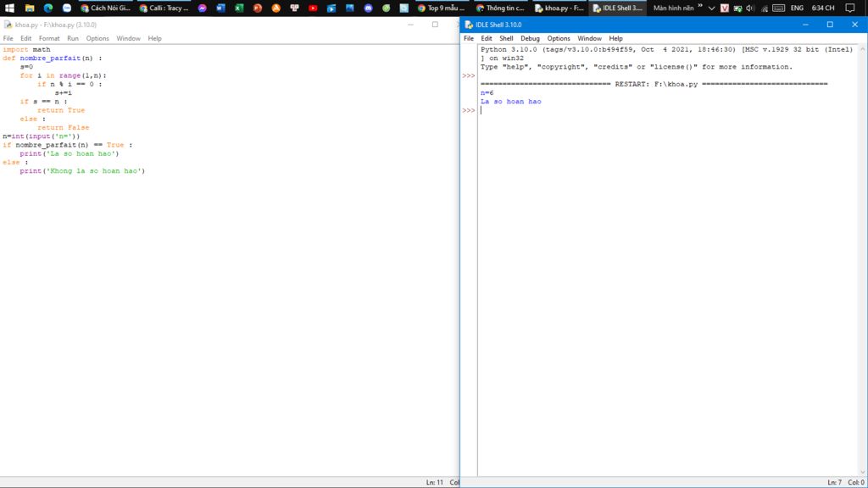Click the RESTART: F:\khoa.py line
The height and width of the screenshot is (488, 868).
654,84
